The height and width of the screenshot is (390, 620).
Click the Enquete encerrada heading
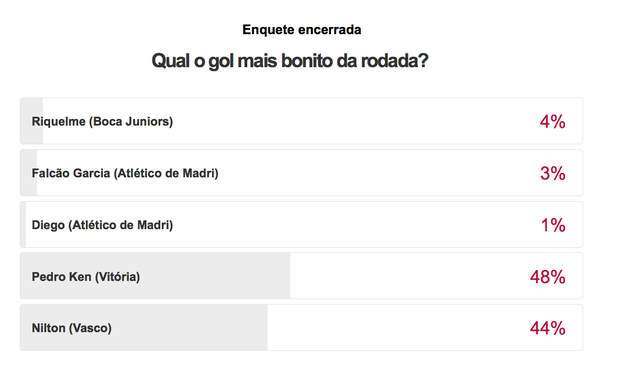(x=302, y=30)
